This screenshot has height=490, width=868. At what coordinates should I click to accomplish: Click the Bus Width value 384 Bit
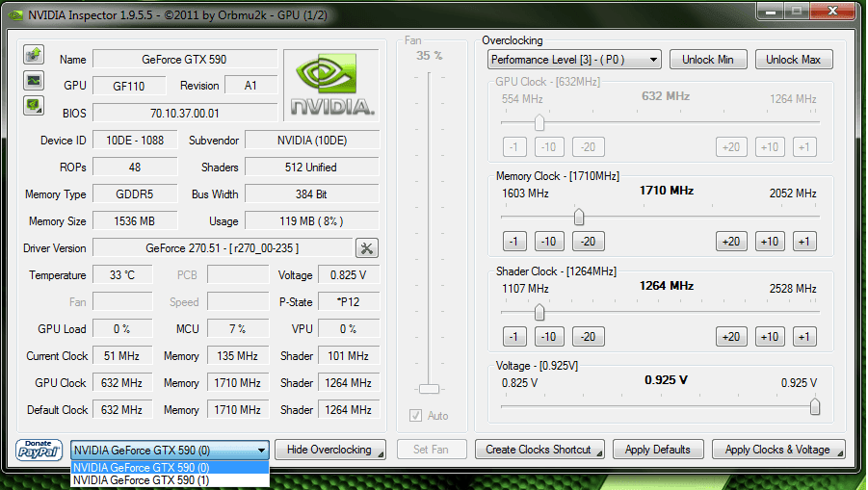point(312,194)
